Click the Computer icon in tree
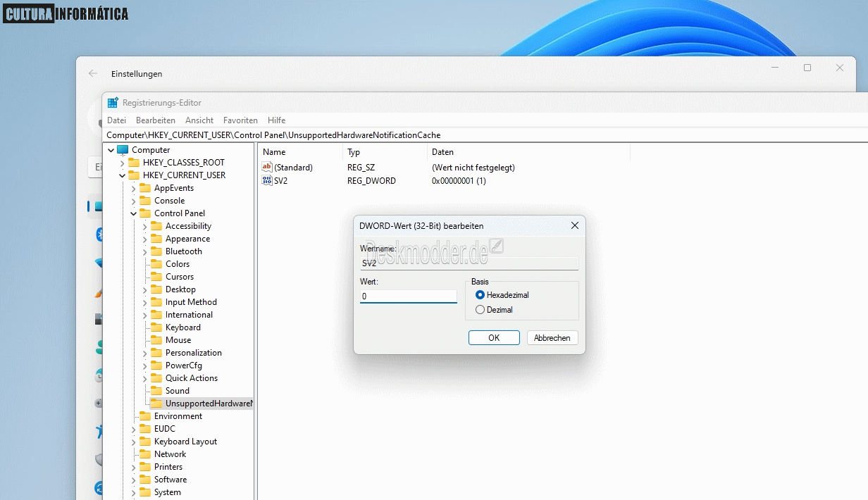868x500 pixels. click(123, 150)
